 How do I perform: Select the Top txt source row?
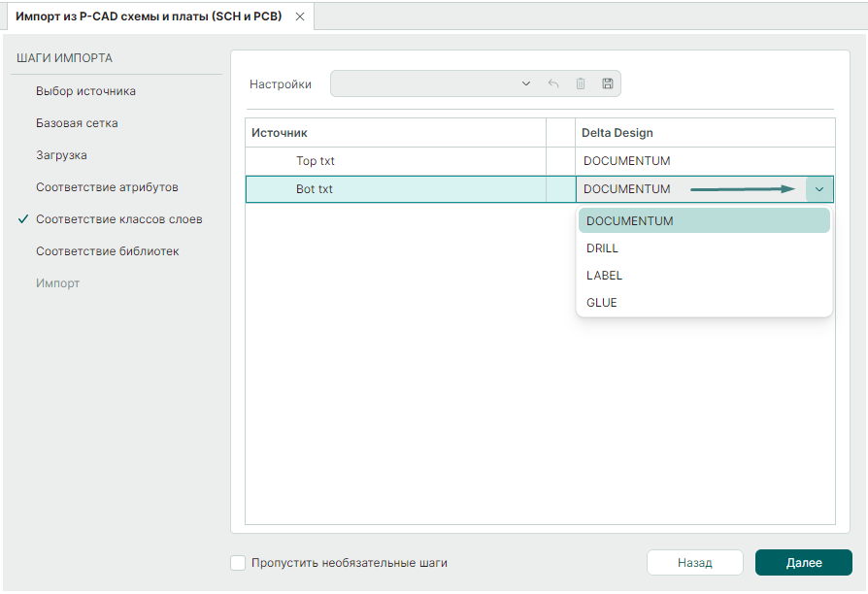pos(316,161)
